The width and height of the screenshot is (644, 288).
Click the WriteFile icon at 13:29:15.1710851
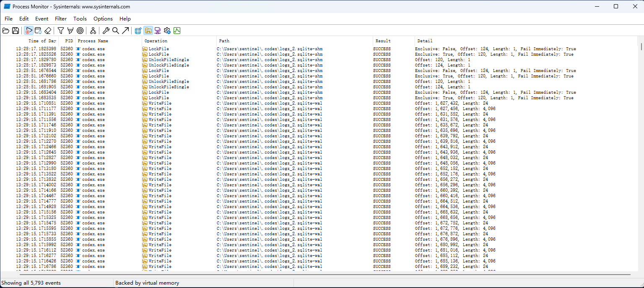point(145,103)
